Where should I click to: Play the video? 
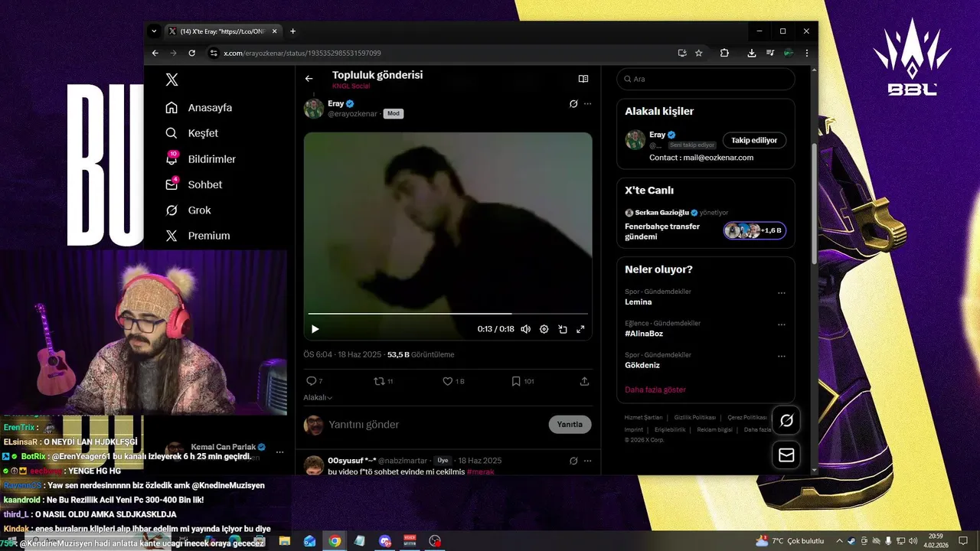click(315, 329)
